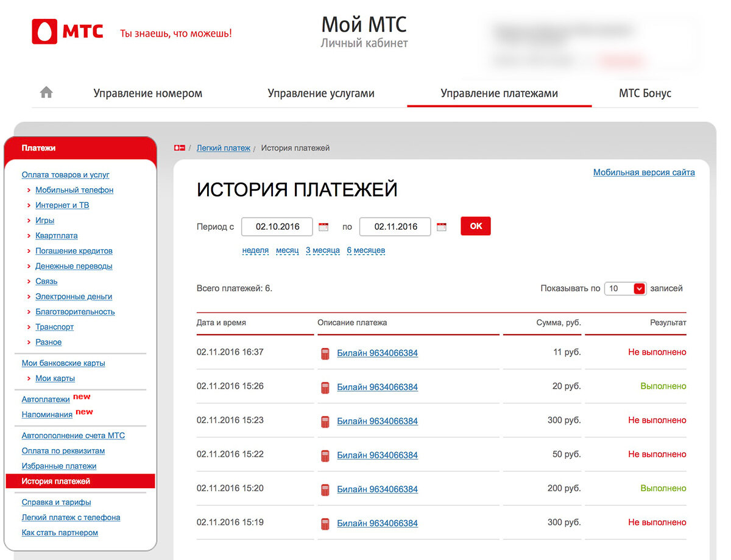Open the Разное category
Image resolution: width=731 pixels, height=560 pixels.
tap(49, 342)
